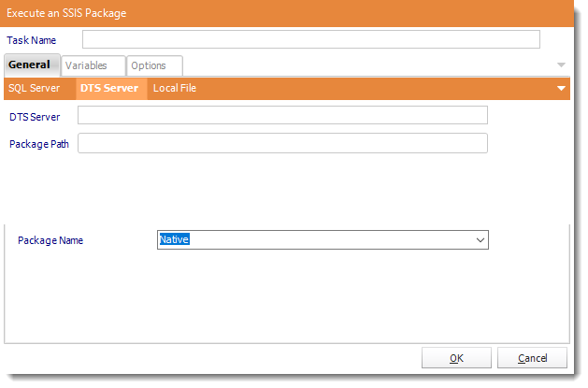
Task: Click the Package Path text field
Action: pos(282,143)
